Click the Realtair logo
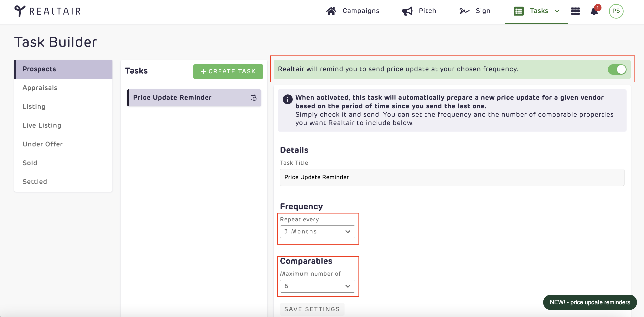This screenshot has height=317, width=644. coord(47,11)
